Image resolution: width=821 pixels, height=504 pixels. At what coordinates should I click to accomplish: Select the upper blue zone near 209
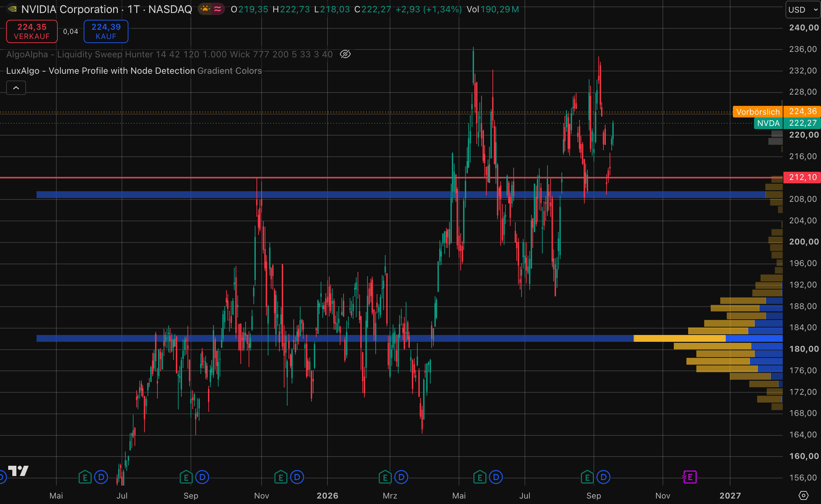click(x=401, y=195)
